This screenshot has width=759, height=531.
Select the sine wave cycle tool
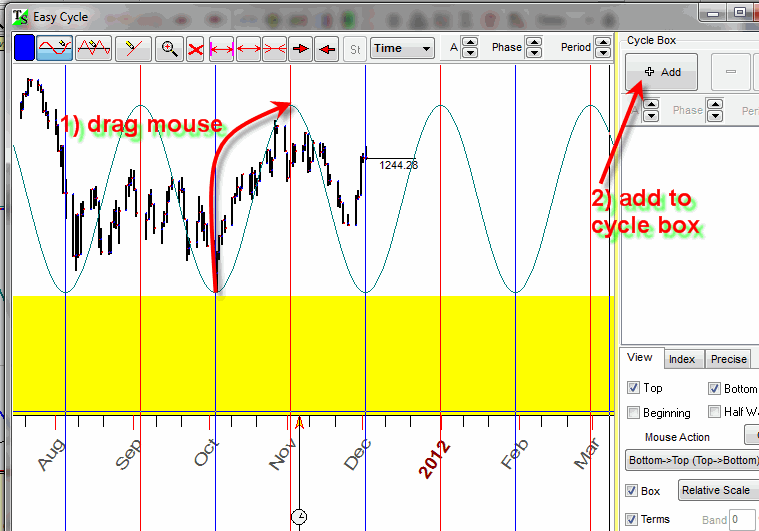[56, 48]
